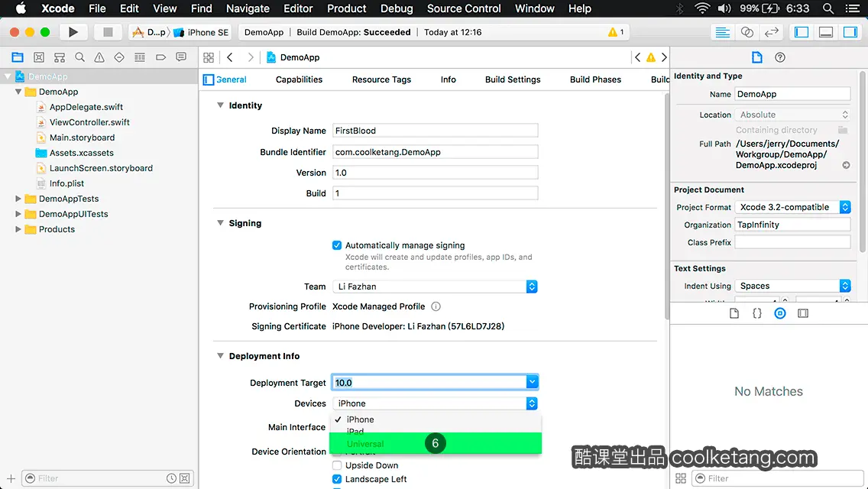This screenshot has width=868, height=489.
Task: Collapse the Signing section
Action: [x=220, y=222]
